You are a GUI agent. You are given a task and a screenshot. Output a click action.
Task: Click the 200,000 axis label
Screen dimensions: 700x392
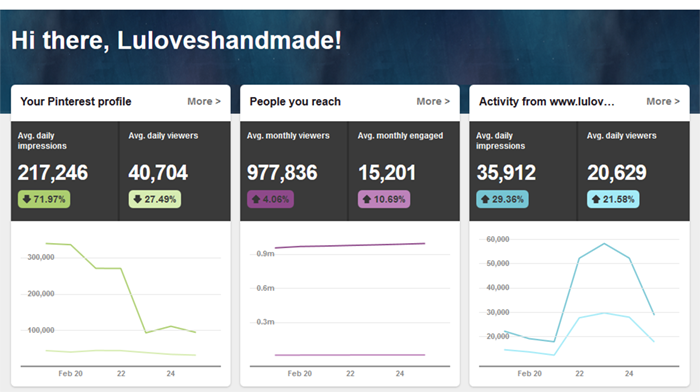click(41, 294)
